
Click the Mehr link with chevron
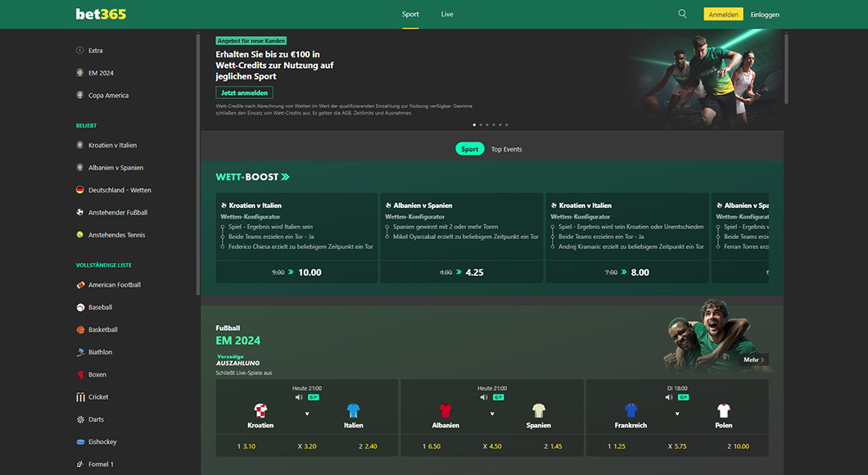(753, 360)
